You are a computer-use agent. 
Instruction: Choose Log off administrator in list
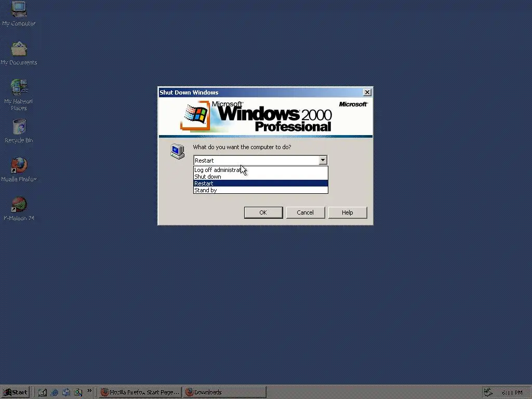[x=261, y=170]
